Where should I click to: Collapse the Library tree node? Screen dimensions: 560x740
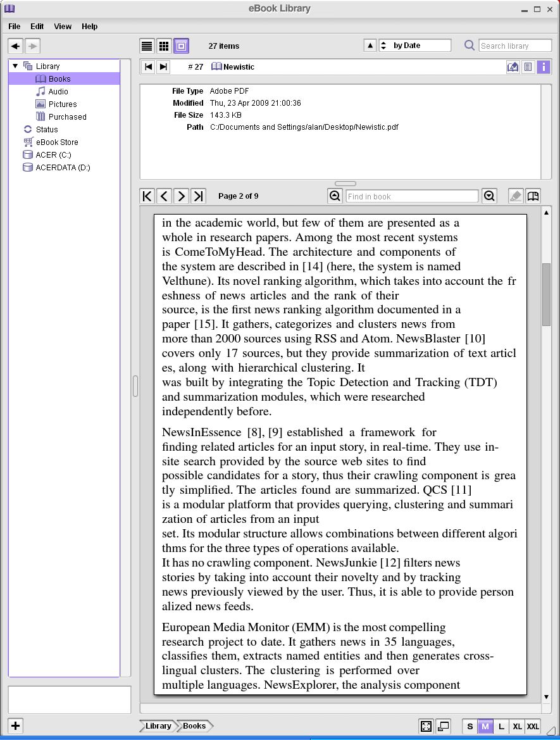point(16,66)
